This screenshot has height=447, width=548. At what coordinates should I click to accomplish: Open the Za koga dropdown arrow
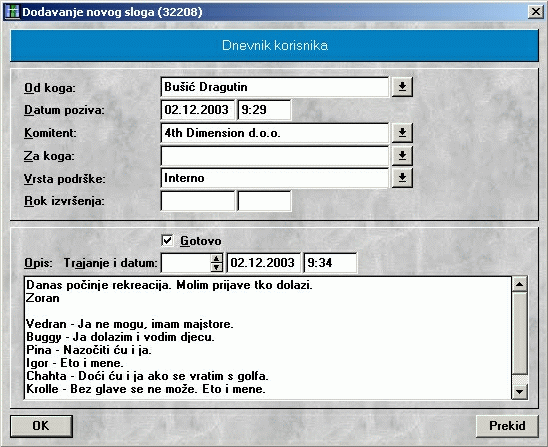coord(402,156)
